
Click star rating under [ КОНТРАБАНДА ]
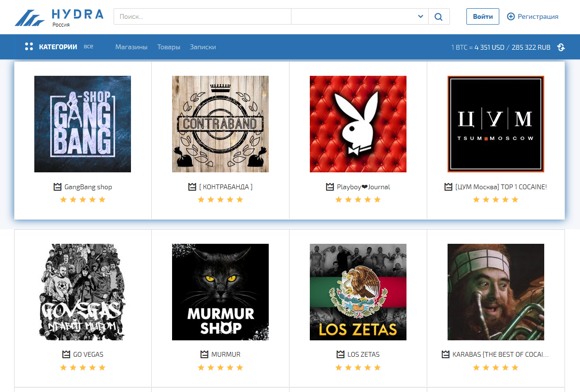click(x=220, y=200)
